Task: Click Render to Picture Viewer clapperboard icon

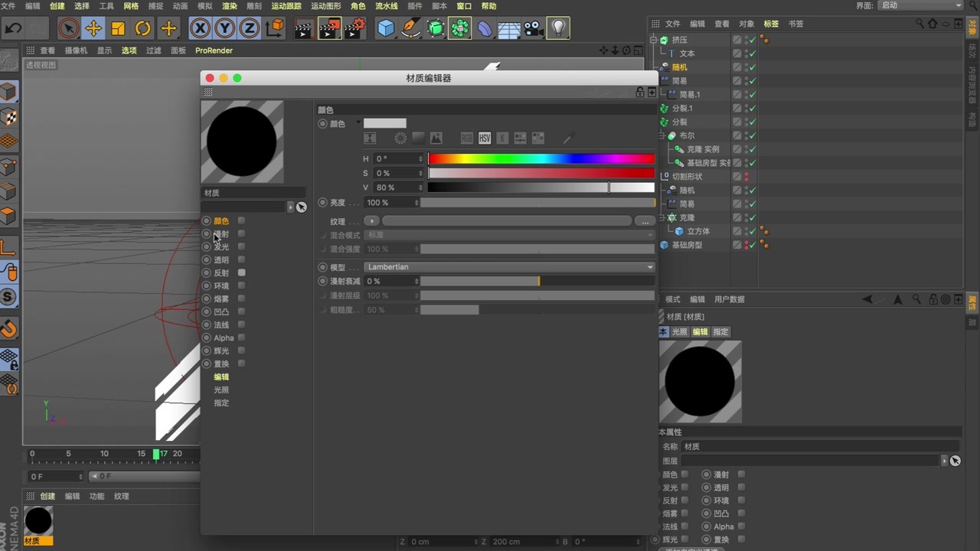Action: tap(329, 29)
